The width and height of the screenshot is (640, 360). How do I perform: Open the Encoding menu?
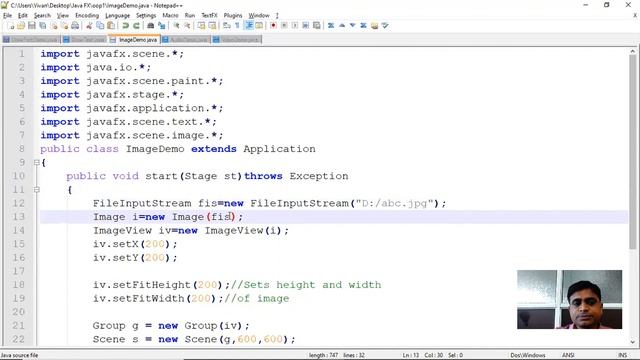[x=87, y=16]
